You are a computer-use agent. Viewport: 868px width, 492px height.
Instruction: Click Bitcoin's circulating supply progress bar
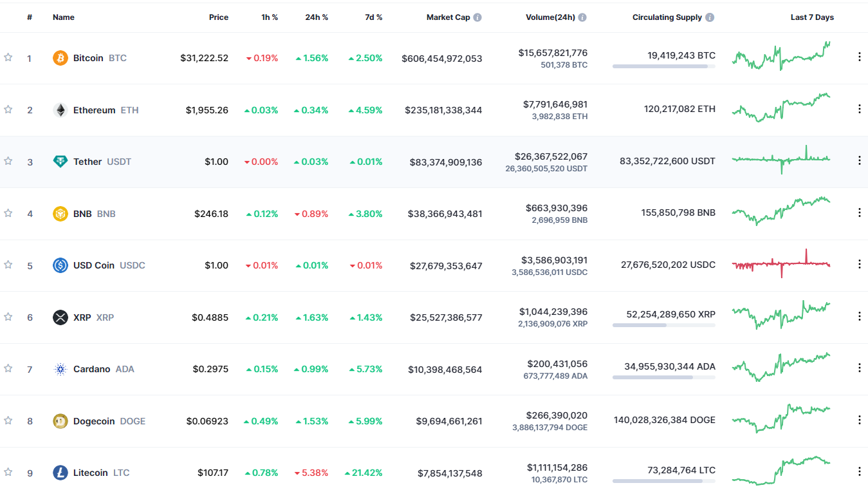tap(663, 66)
